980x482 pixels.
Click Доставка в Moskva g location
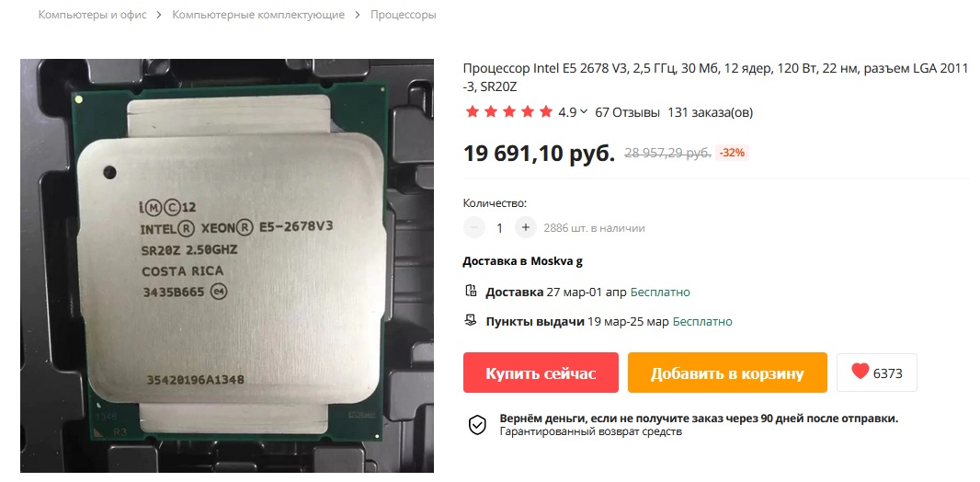(522, 261)
